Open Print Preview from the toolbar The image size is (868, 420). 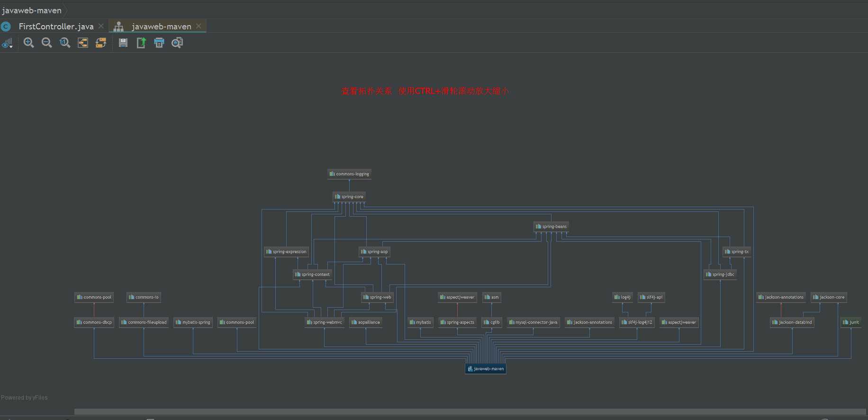point(177,43)
